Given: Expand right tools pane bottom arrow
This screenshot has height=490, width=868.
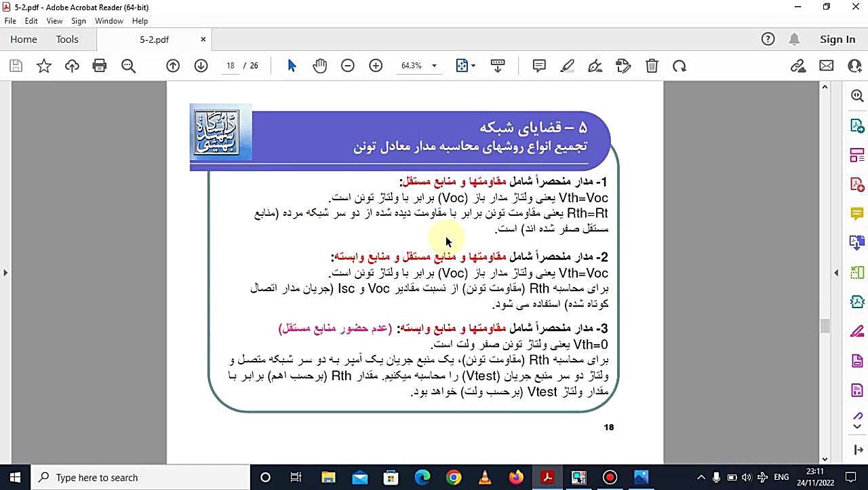Looking at the screenshot, I should pyautogui.click(x=857, y=450).
